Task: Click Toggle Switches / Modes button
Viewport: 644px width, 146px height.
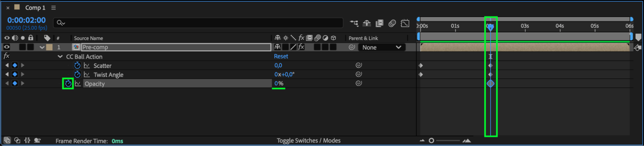Action: [309, 141]
